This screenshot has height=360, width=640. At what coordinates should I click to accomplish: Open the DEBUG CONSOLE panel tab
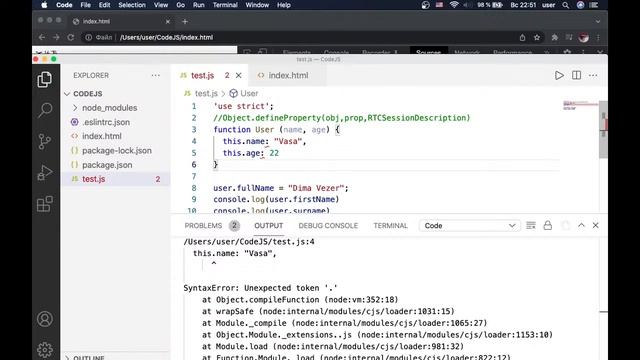coord(328,226)
